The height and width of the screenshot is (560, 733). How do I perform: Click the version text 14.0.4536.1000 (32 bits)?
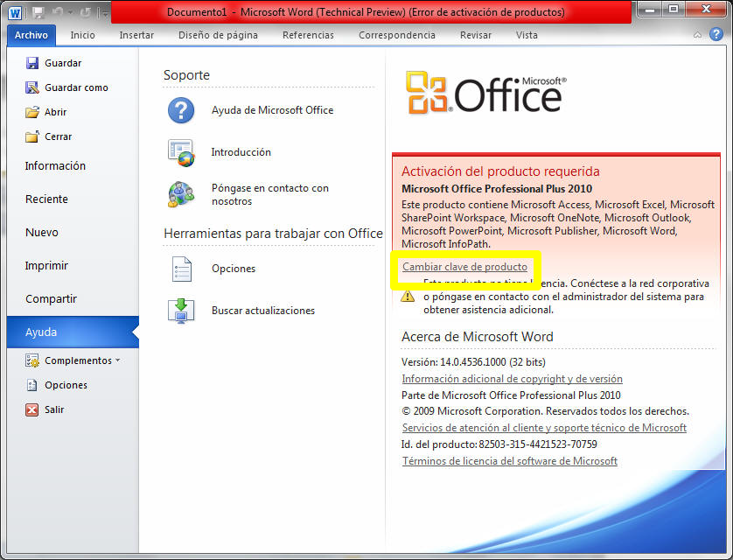(x=492, y=362)
